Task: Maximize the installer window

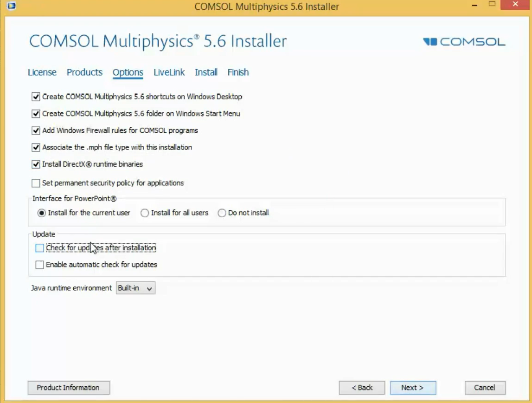Action: [492, 4]
